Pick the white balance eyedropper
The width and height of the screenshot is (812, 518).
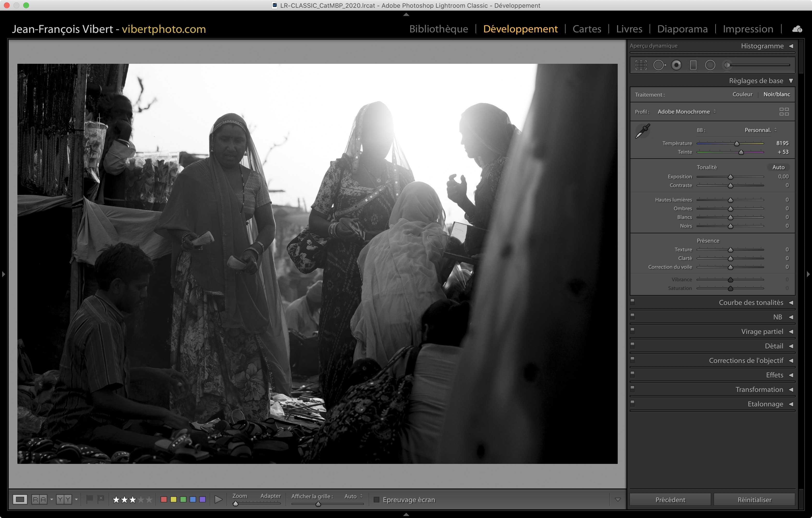(642, 131)
